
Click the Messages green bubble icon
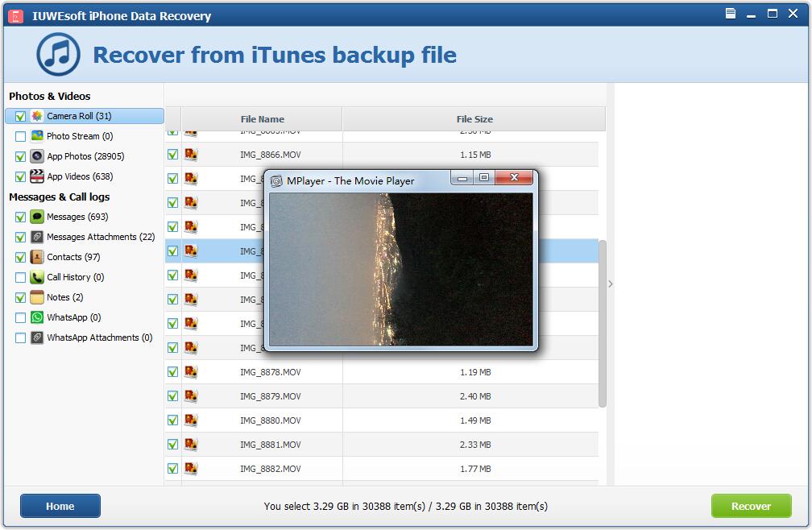pyautogui.click(x=37, y=217)
